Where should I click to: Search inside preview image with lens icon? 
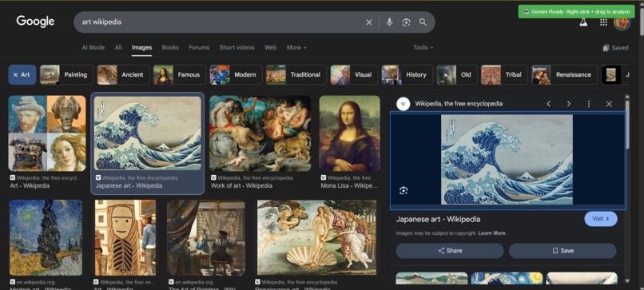tap(403, 191)
